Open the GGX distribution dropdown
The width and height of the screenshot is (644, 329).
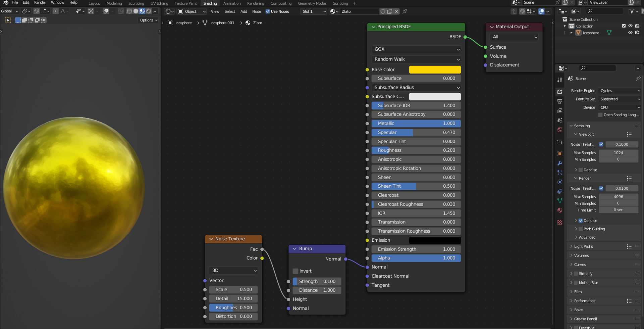(416, 49)
